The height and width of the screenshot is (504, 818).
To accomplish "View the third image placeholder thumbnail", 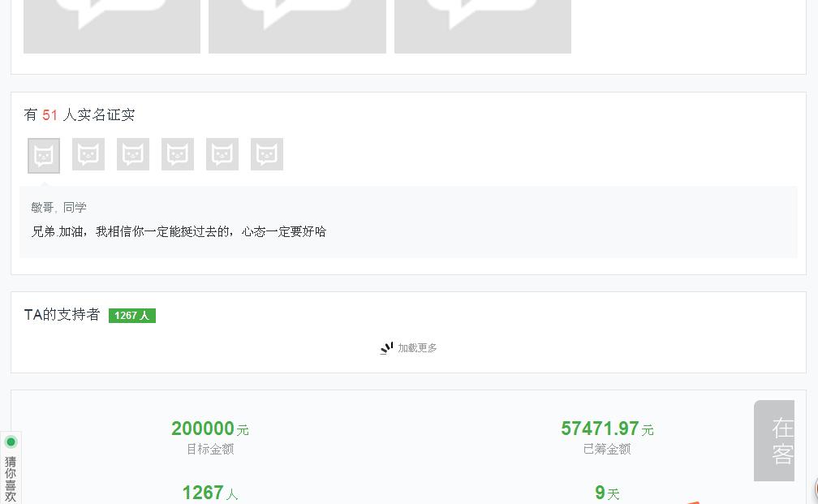I will (483, 26).
